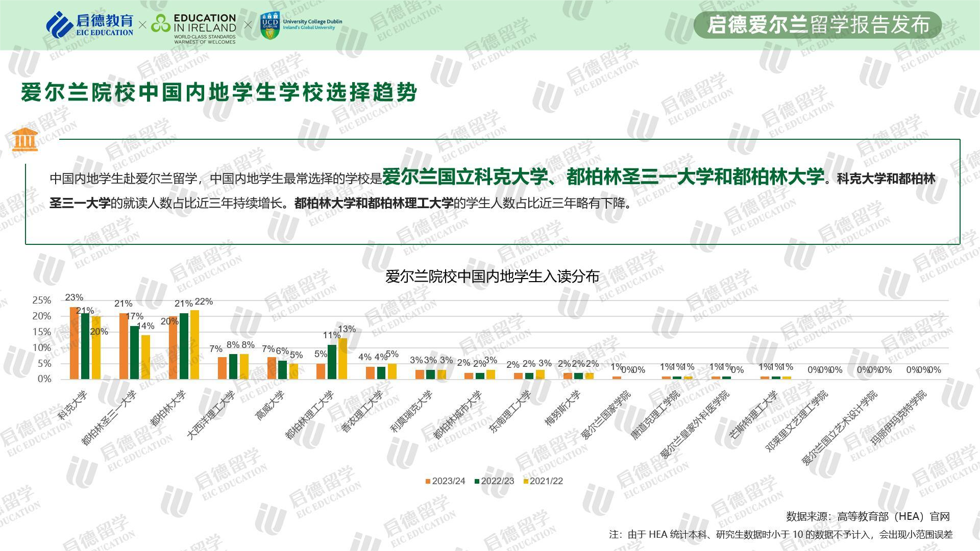Click the University College Dublin wordmark
The width and height of the screenshot is (980, 551).
(x=312, y=23)
